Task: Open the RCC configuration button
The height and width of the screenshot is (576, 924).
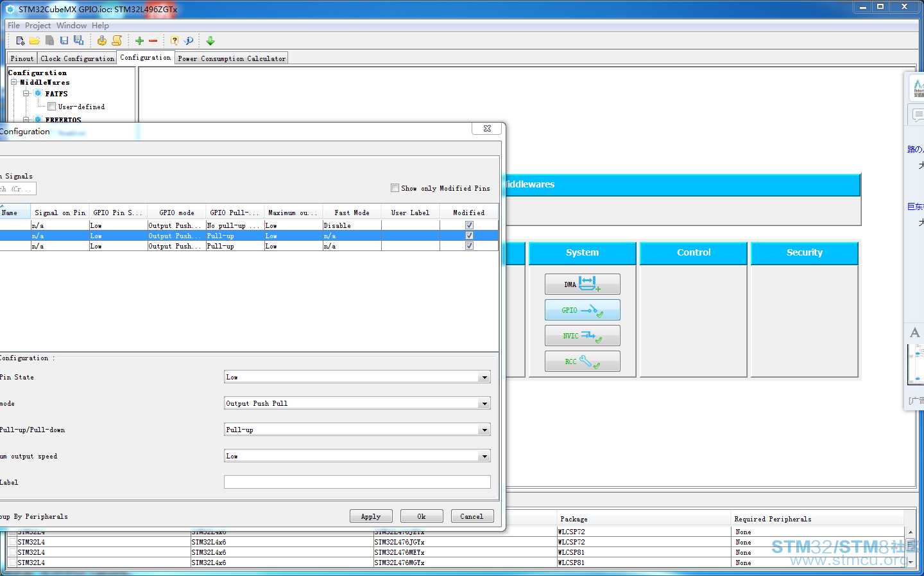Action: point(583,361)
